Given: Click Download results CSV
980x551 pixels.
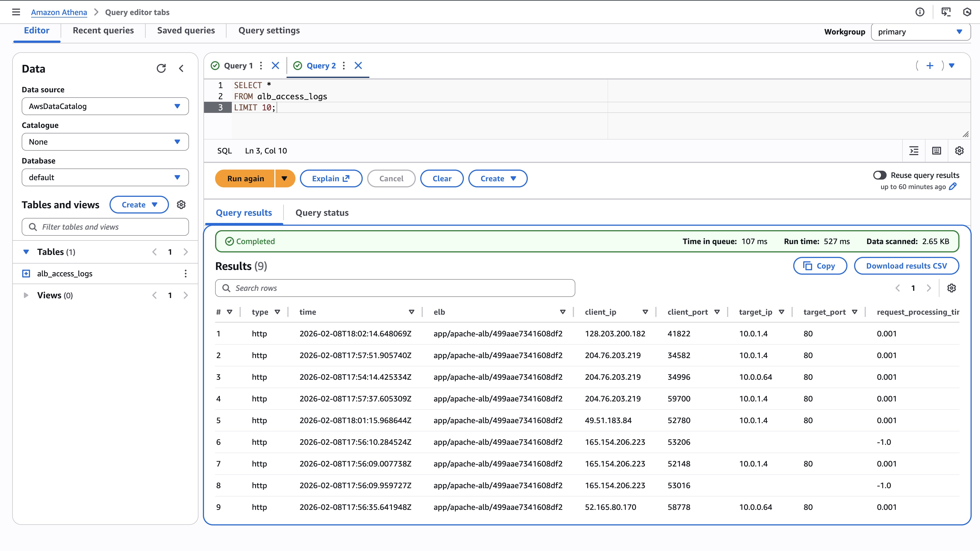Looking at the screenshot, I should [x=907, y=265].
